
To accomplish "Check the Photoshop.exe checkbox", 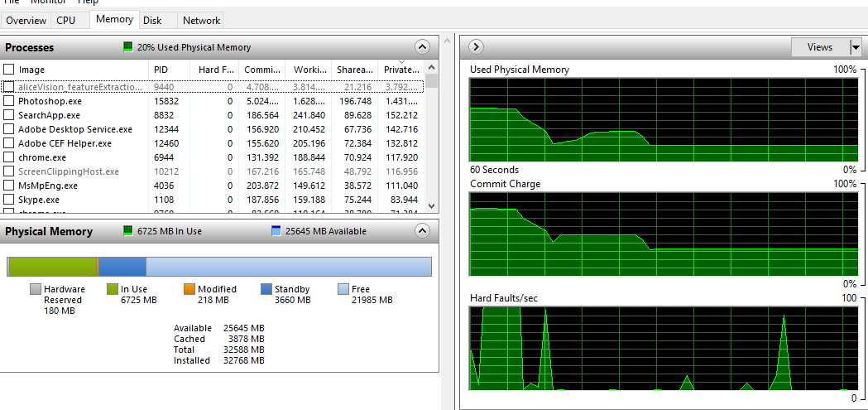I will coord(8,101).
